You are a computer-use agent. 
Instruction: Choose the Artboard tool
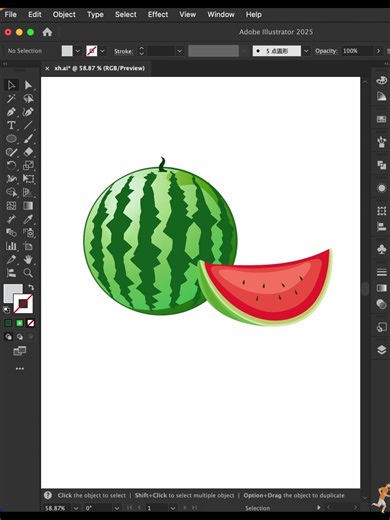tap(28, 246)
